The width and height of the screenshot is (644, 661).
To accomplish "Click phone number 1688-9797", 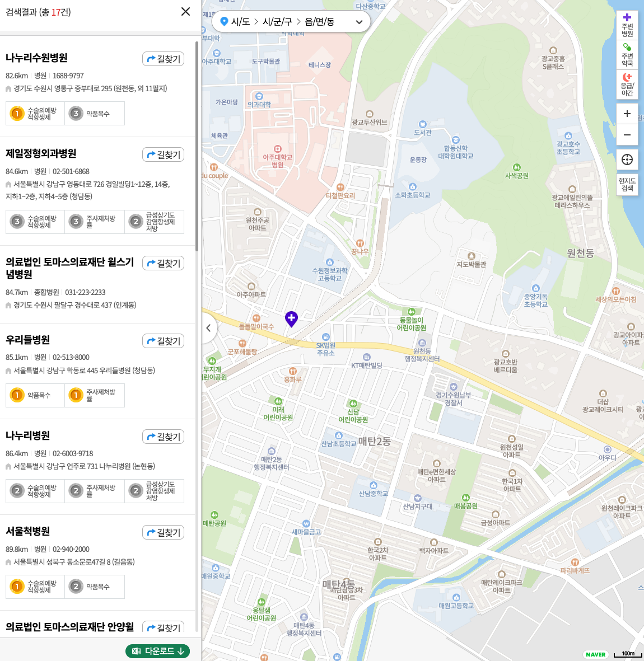I will [68, 76].
